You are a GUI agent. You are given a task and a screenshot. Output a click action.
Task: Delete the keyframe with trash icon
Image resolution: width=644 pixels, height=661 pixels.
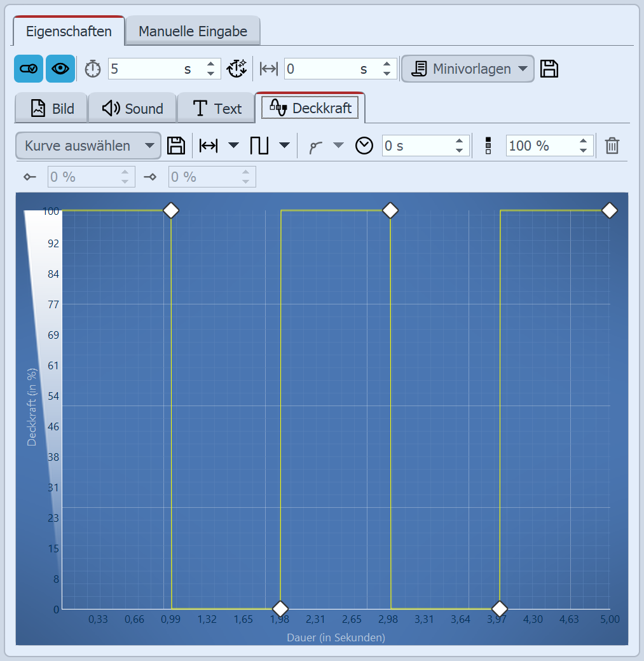(x=612, y=146)
